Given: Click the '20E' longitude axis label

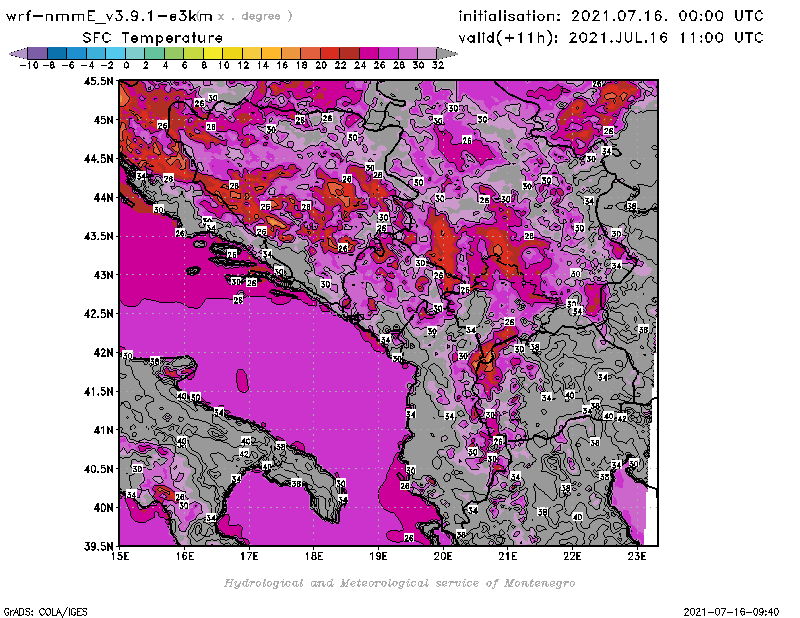Looking at the screenshot, I should pyautogui.click(x=443, y=556).
